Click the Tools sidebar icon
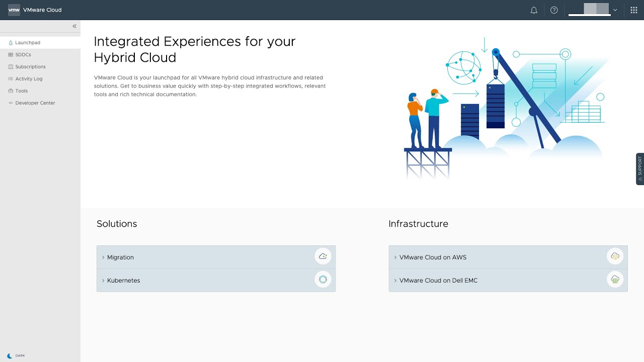The image size is (644, 362). pos(11,91)
